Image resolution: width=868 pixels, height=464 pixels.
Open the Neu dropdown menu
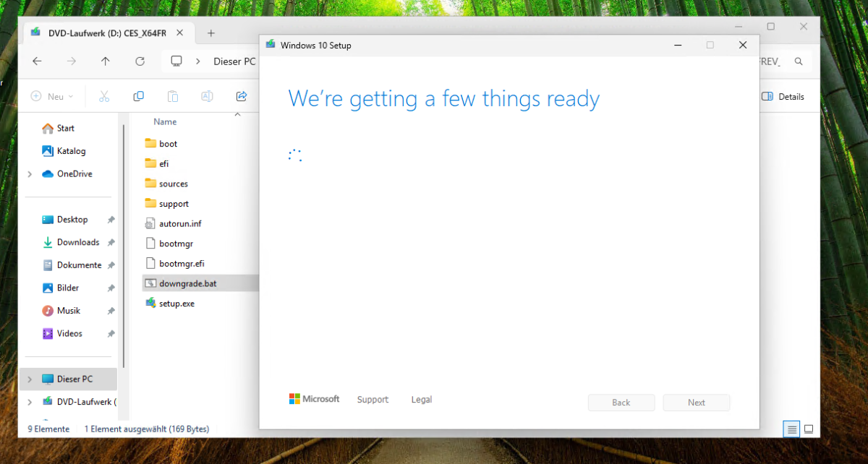(53, 96)
